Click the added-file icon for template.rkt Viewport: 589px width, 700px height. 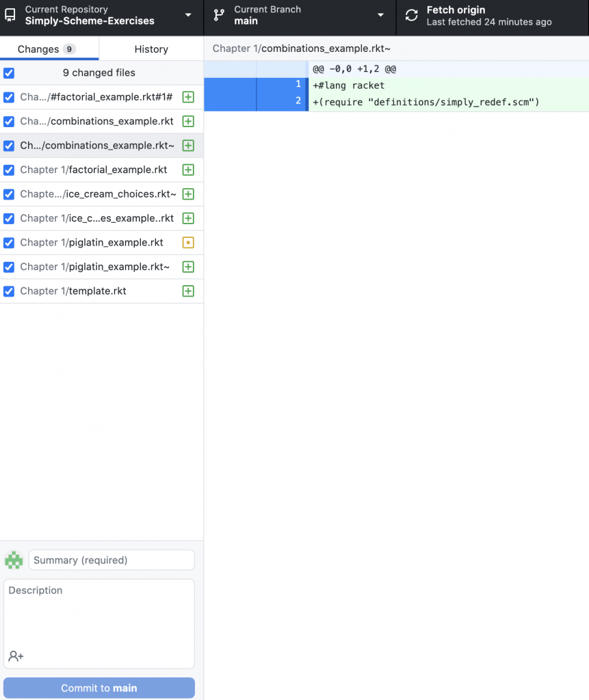pyautogui.click(x=188, y=291)
